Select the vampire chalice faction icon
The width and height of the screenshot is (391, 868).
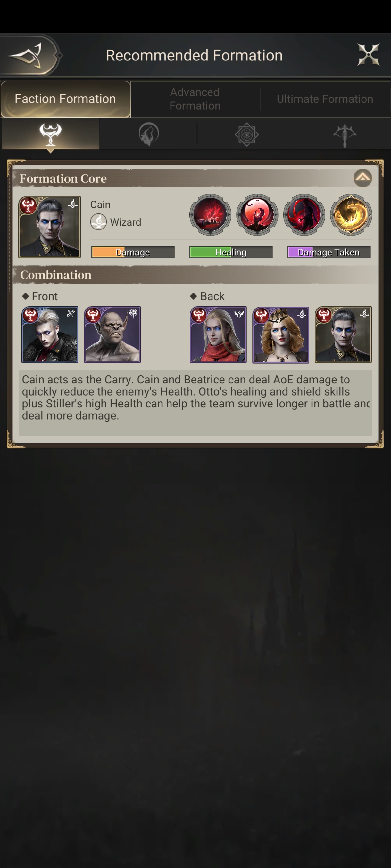click(x=51, y=134)
